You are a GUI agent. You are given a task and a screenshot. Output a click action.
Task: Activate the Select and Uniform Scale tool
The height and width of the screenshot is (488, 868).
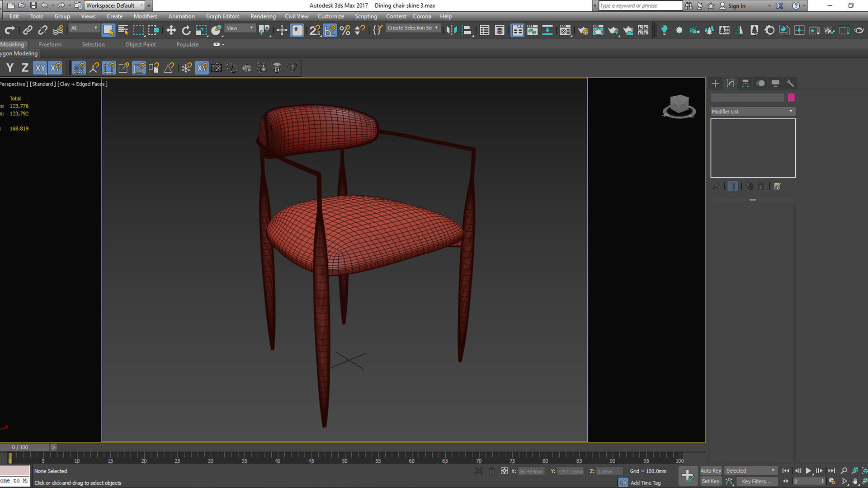(201, 30)
